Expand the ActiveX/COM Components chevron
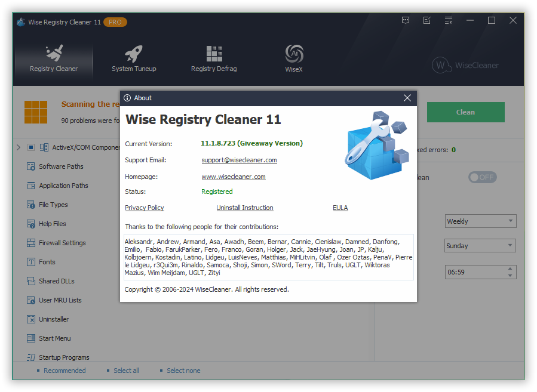537x392 pixels. tap(19, 147)
